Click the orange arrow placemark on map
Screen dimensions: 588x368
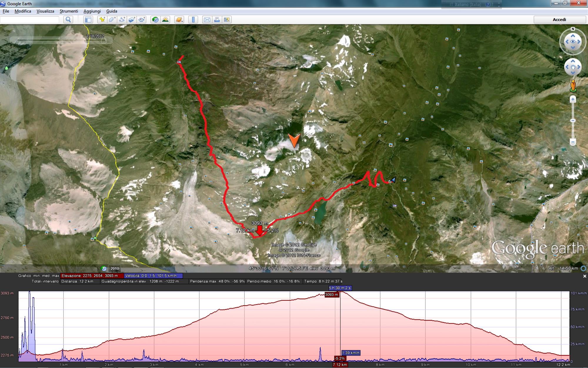coord(294,140)
